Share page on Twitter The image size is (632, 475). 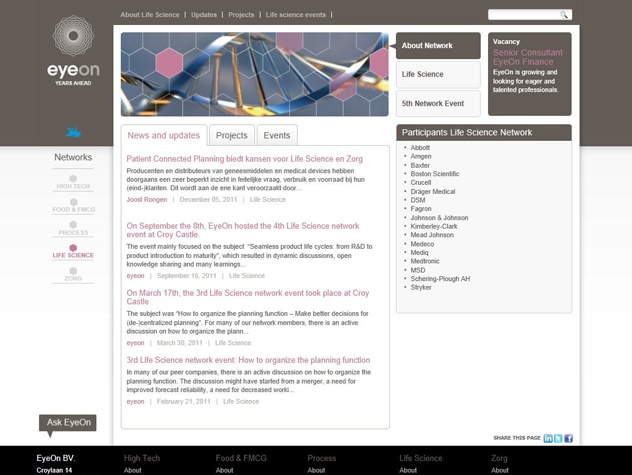pos(558,438)
